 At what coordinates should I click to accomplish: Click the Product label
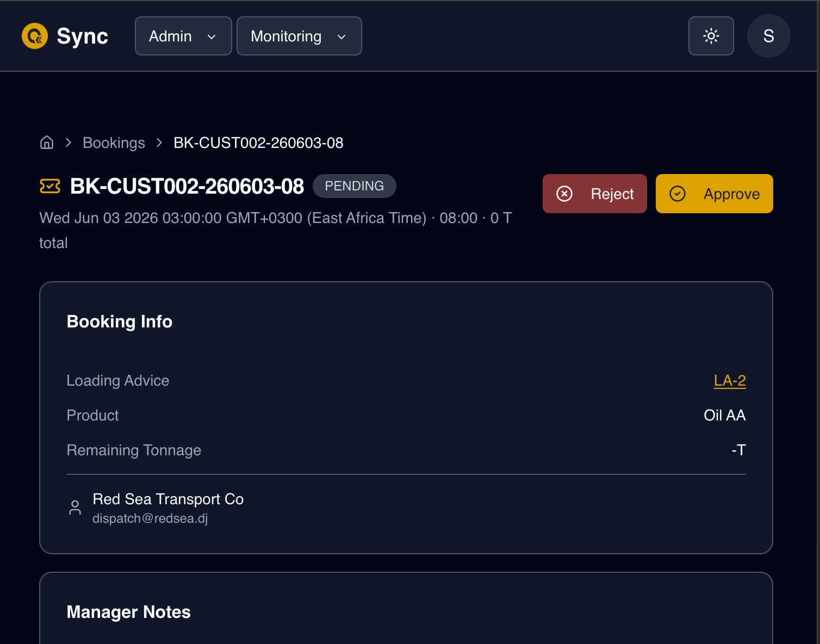coord(92,415)
